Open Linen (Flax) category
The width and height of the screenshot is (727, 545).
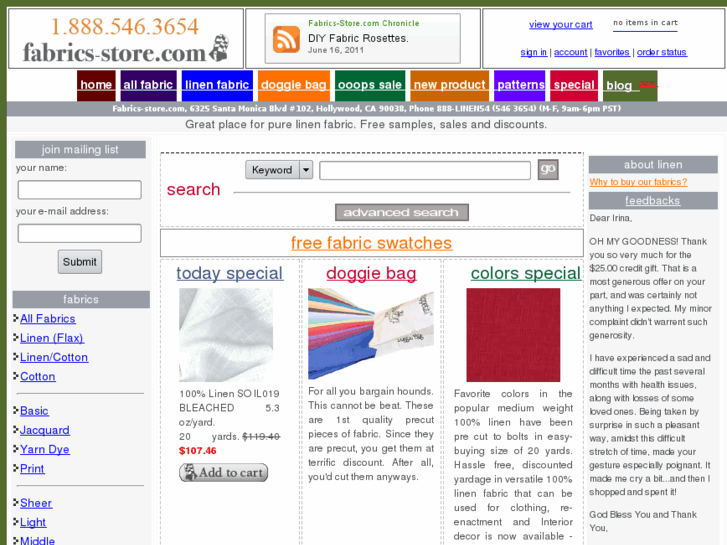click(52, 338)
